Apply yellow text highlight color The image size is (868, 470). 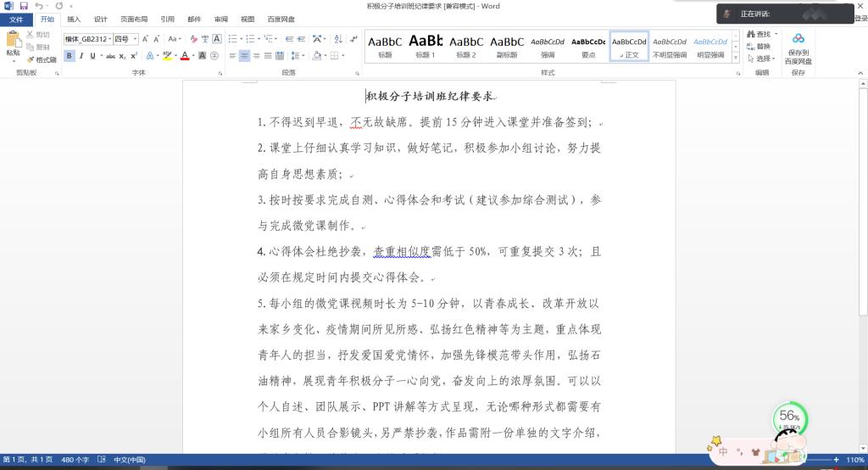(x=167, y=55)
